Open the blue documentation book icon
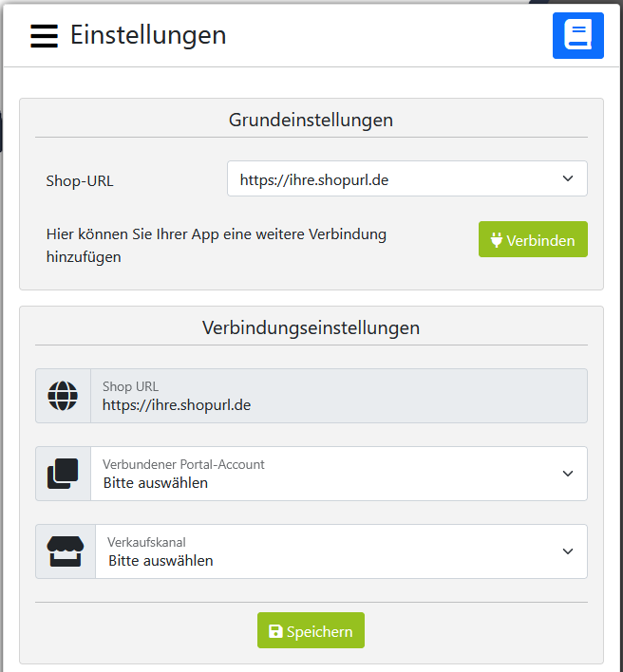The width and height of the screenshot is (623, 672). click(x=578, y=35)
